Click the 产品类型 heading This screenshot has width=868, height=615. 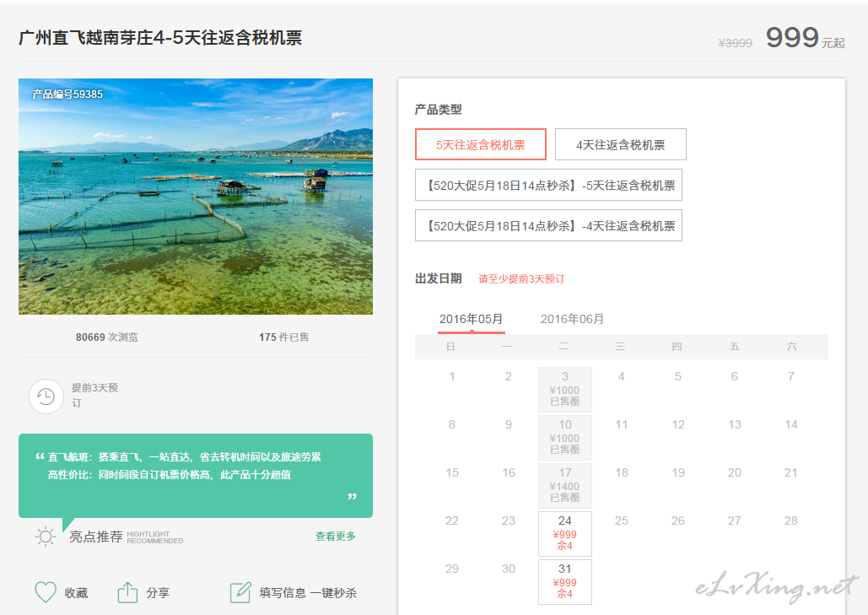click(x=439, y=110)
